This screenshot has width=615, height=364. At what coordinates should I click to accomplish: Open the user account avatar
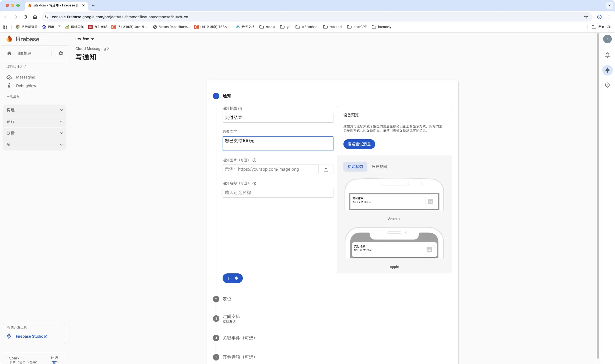607,39
